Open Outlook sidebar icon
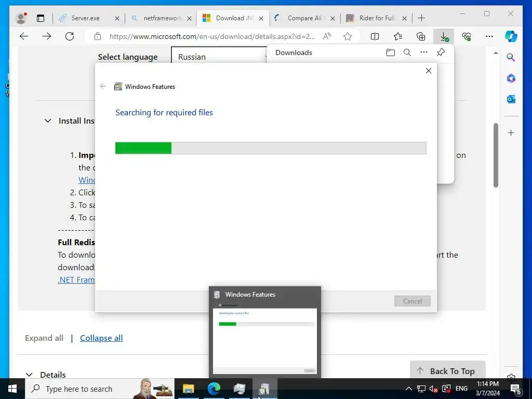The width and height of the screenshot is (532, 399). 511,99
